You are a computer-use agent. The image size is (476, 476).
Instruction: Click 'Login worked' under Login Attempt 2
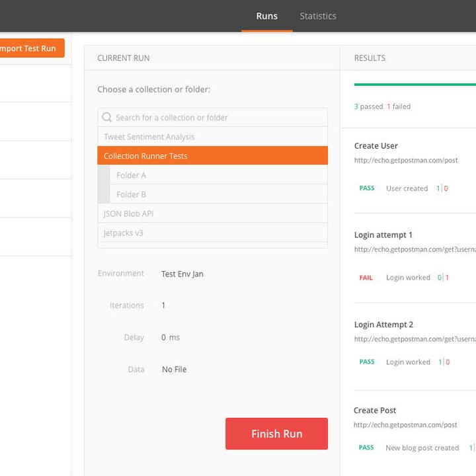[408, 362]
